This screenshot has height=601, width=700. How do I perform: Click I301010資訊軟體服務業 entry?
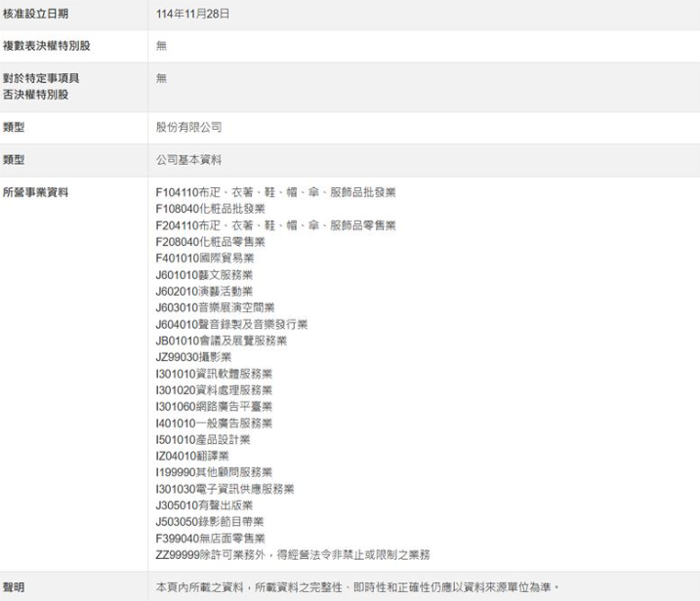pos(214,374)
